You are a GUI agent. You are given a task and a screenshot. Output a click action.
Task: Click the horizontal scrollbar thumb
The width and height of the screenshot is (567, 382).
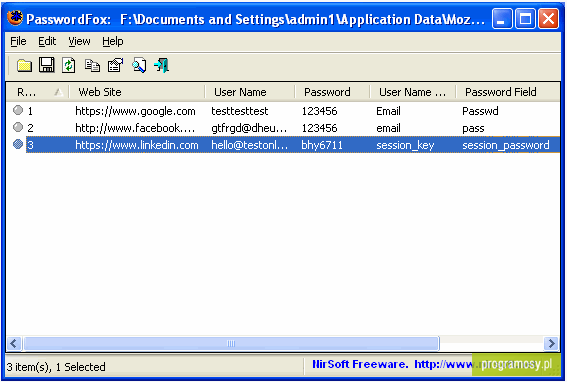tap(231, 343)
